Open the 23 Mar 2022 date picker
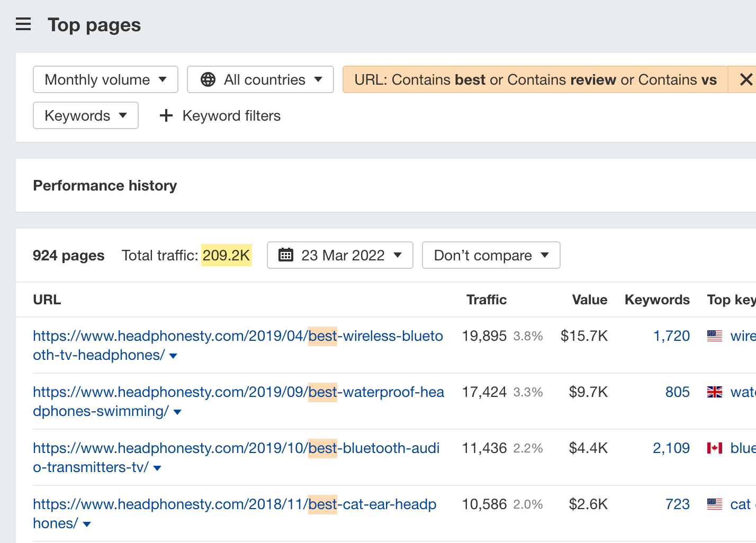Screen dimensions: 756x543 340,255
